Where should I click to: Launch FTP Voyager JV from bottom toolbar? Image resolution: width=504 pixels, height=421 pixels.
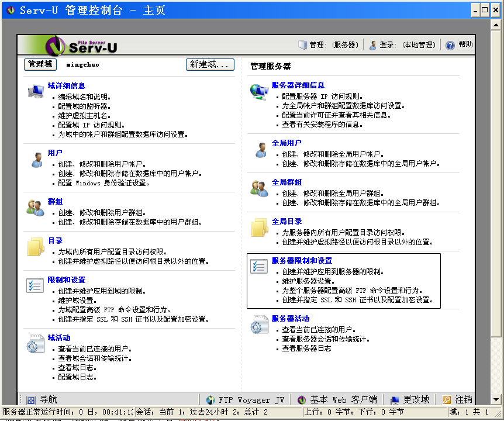click(245, 400)
